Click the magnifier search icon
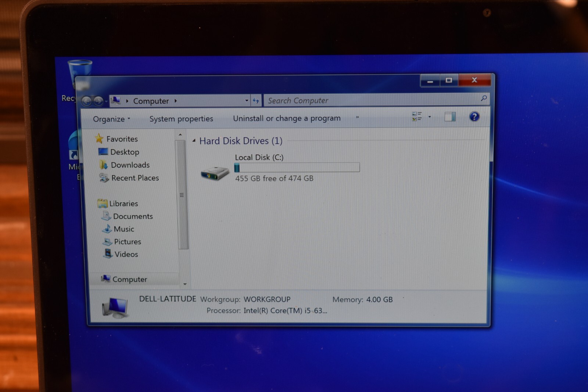 tap(484, 98)
